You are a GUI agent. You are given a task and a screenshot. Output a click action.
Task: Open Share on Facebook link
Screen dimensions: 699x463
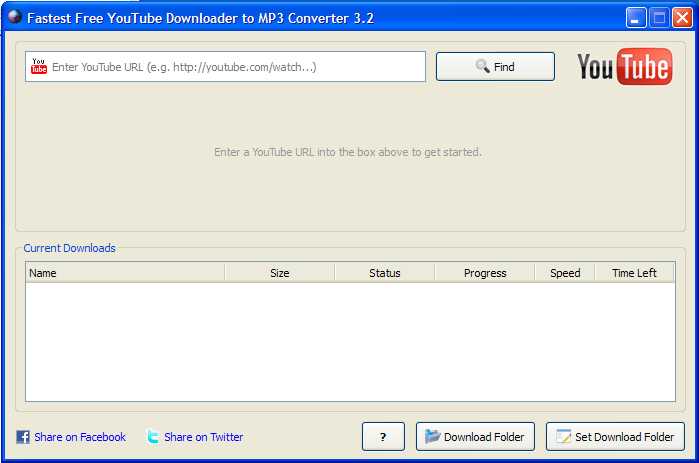click(80, 437)
